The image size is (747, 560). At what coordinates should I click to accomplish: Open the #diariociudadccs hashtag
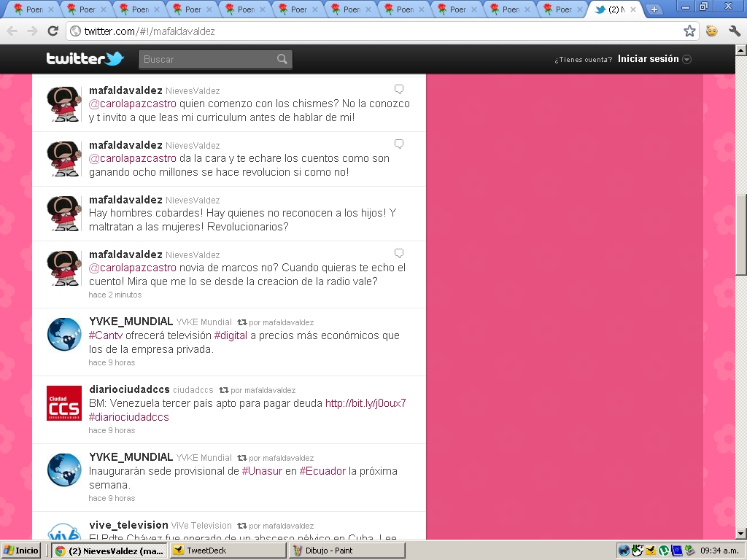[x=128, y=417]
